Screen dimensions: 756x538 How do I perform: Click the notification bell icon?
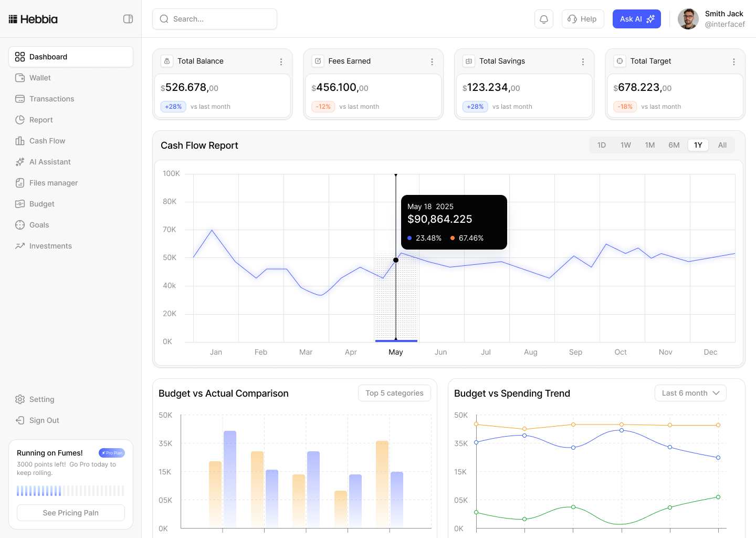544,19
